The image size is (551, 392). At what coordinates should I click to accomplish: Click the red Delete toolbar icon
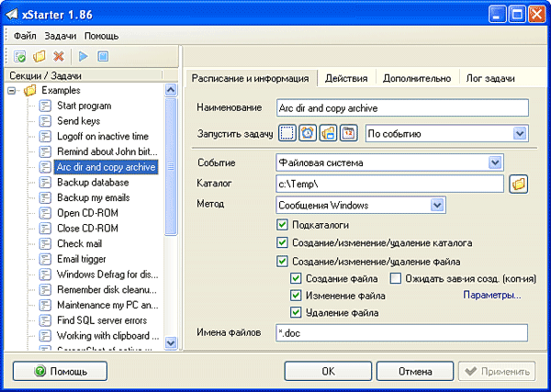point(59,56)
